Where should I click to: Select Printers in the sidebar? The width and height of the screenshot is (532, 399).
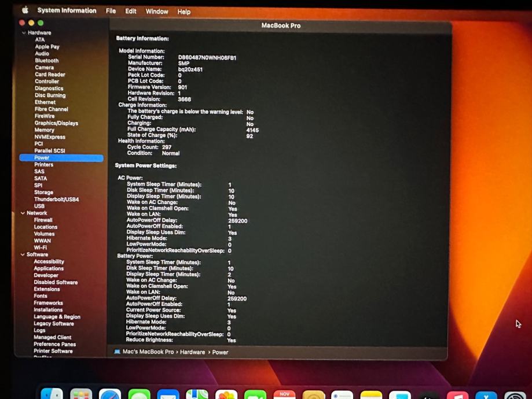[44, 165]
